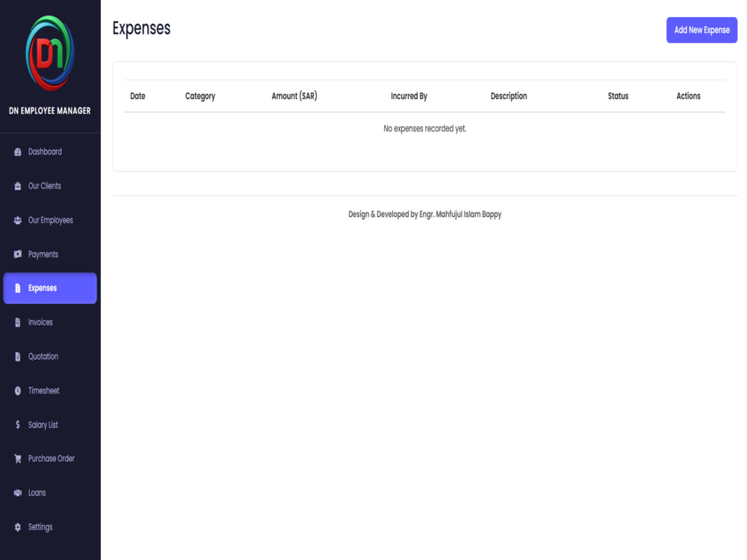Navigate to Payments

pos(50,255)
